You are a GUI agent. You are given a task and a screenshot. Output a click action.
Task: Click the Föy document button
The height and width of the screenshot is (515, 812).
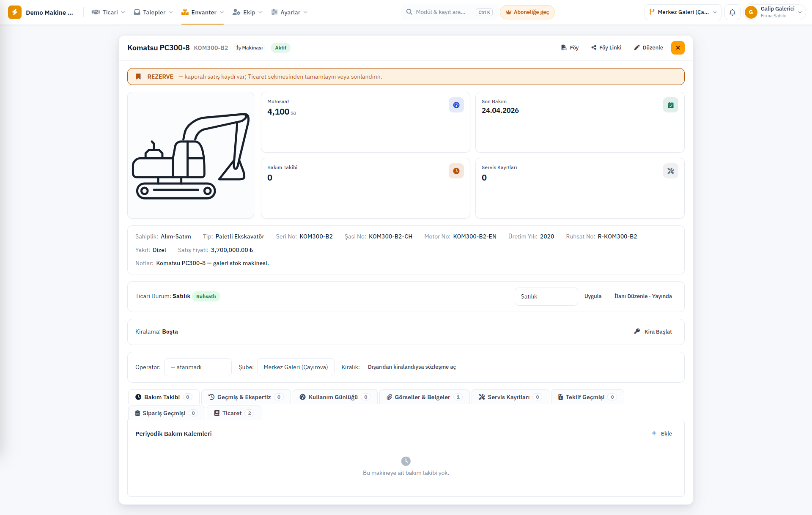coord(570,48)
